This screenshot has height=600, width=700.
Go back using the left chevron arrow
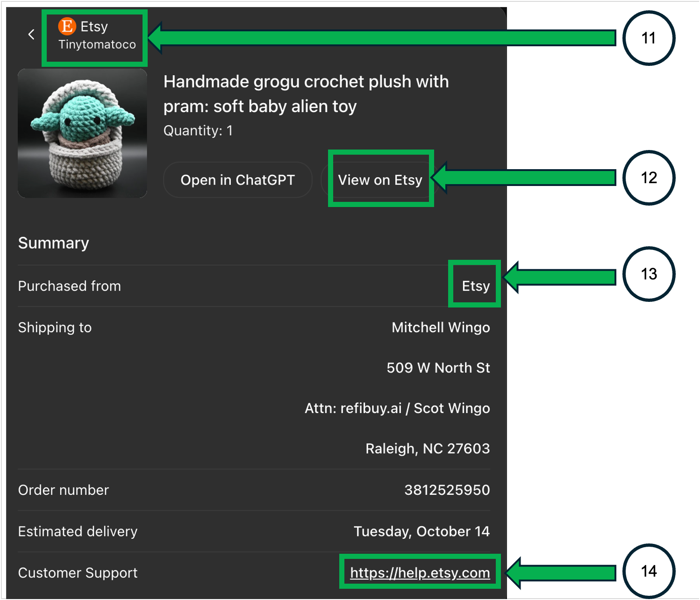point(31,34)
